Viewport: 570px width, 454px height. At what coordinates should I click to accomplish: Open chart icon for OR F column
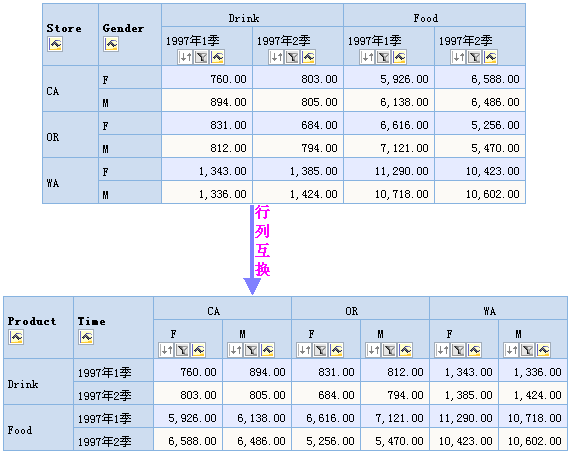point(336,350)
